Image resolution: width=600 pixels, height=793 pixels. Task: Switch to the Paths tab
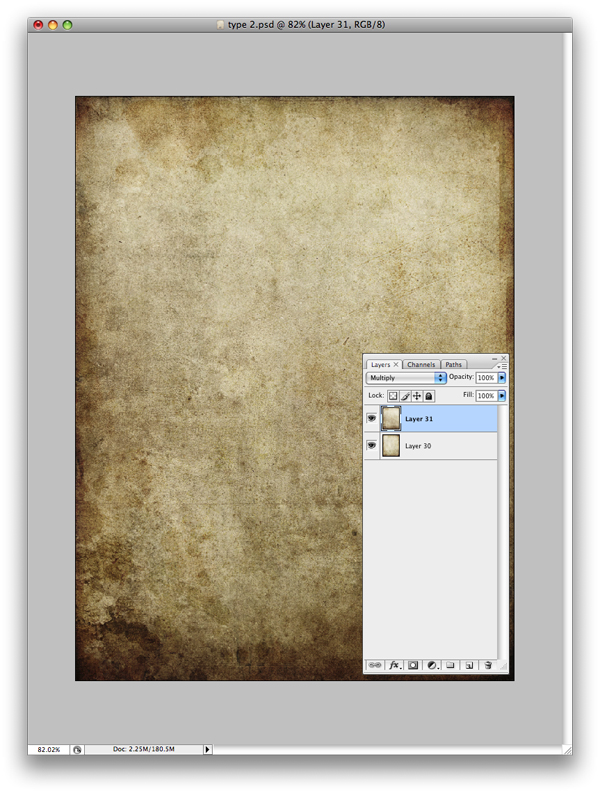click(x=454, y=365)
